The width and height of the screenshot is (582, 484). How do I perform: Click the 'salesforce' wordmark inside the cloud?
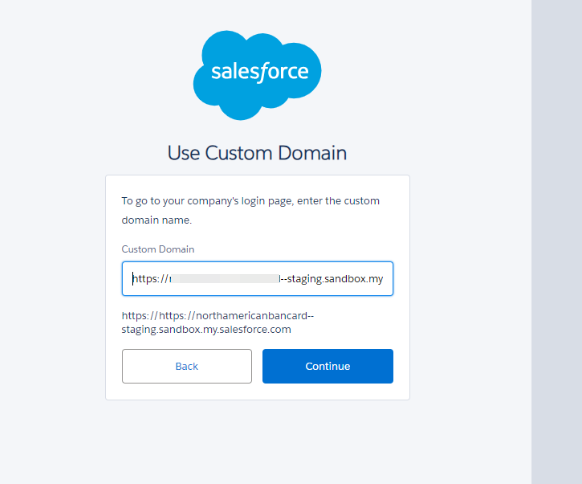(x=260, y=72)
